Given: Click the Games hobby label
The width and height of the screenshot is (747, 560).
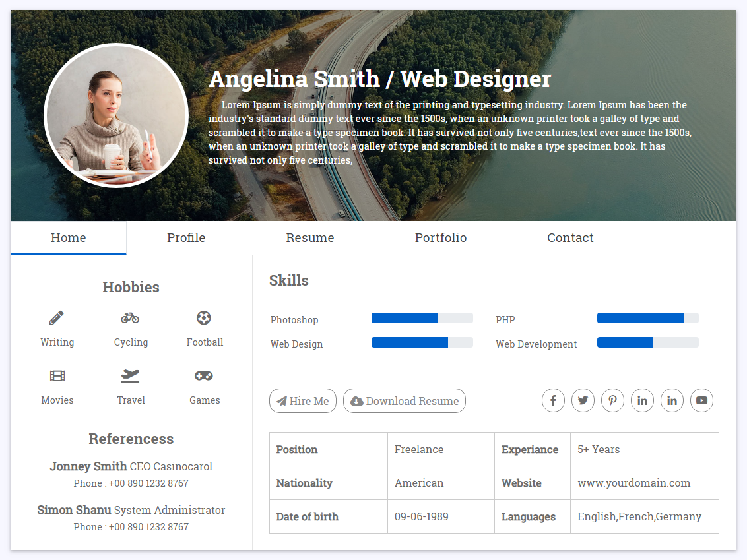Looking at the screenshot, I should point(205,400).
